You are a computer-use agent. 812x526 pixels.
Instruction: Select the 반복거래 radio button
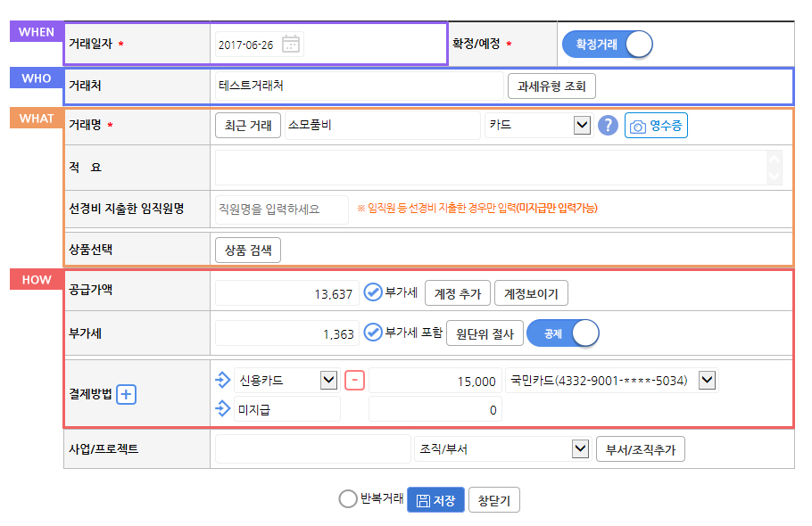[348, 499]
